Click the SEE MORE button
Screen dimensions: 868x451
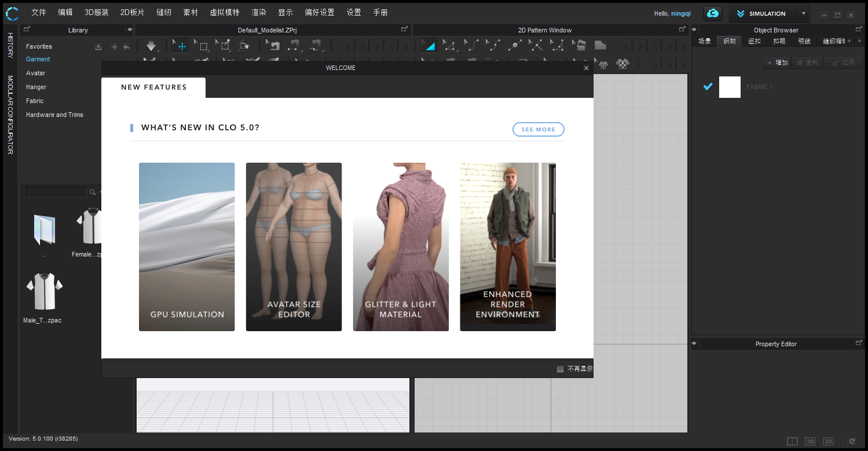(539, 129)
